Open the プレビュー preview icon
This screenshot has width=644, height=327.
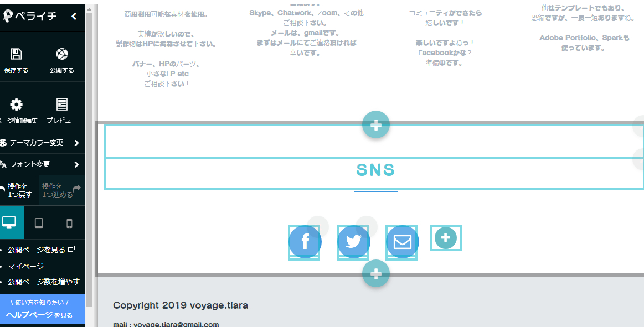click(x=61, y=105)
